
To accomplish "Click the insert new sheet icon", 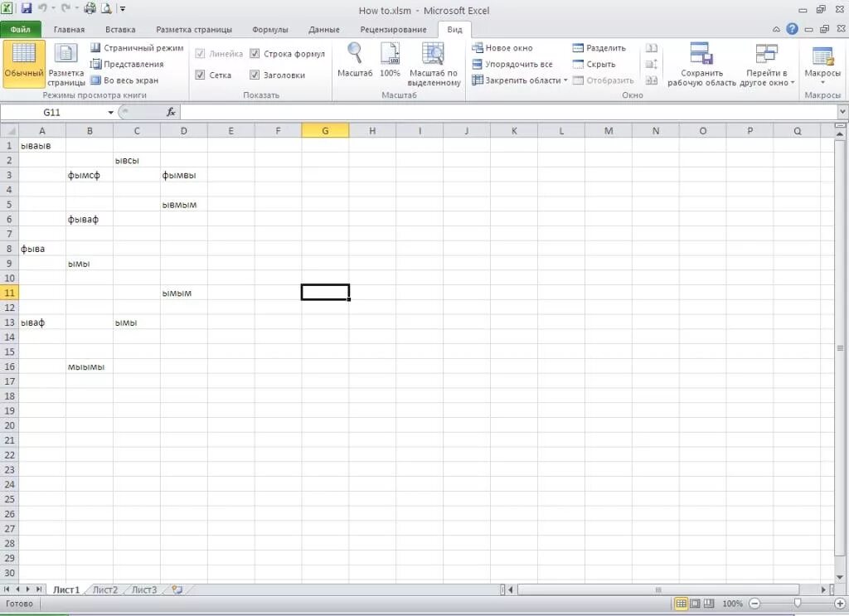I will (177, 589).
